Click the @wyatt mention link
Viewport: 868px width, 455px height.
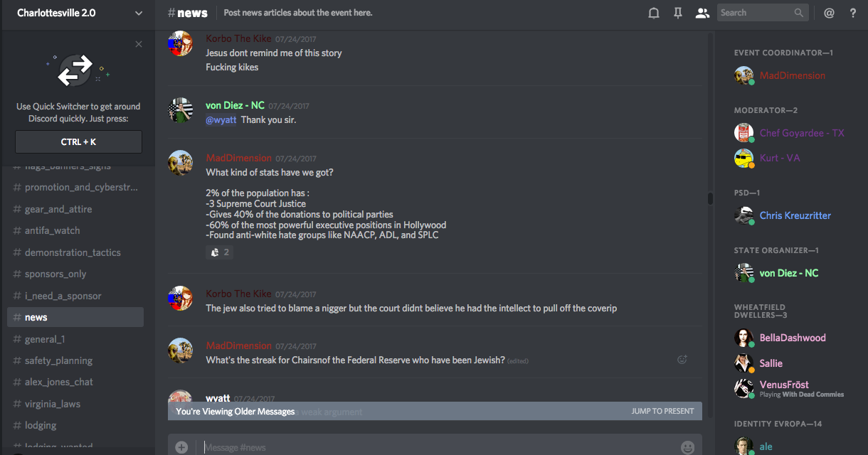pos(221,119)
